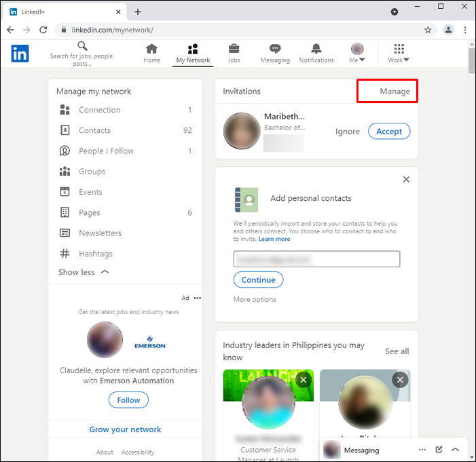The height and width of the screenshot is (462, 476).
Task: Bookmark this page with star icon
Action: coord(428,30)
